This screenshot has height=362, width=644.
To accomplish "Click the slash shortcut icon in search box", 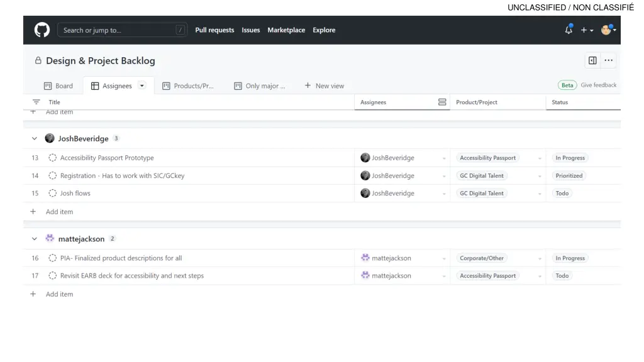I will click(180, 30).
